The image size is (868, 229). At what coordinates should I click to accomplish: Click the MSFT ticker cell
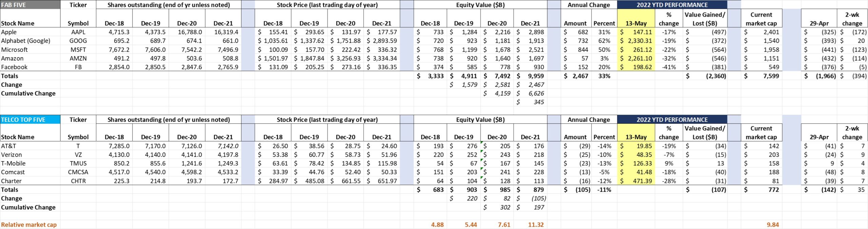[x=78, y=50]
